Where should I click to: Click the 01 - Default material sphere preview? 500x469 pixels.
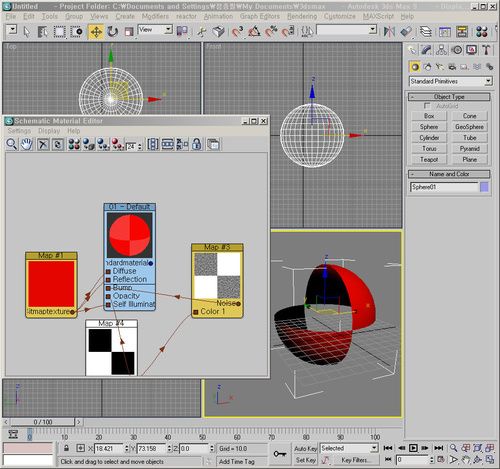tap(130, 235)
